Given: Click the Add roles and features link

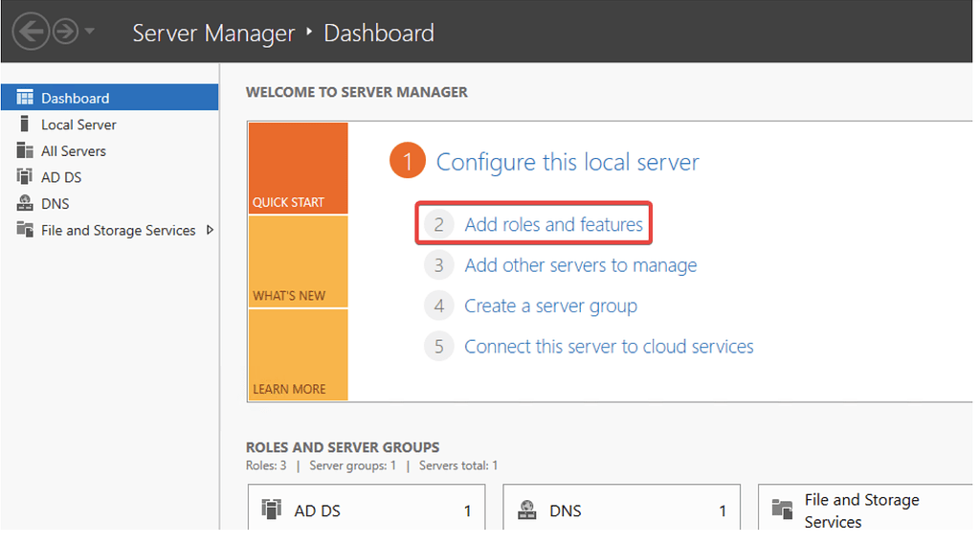Looking at the screenshot, I should [553, 224].
